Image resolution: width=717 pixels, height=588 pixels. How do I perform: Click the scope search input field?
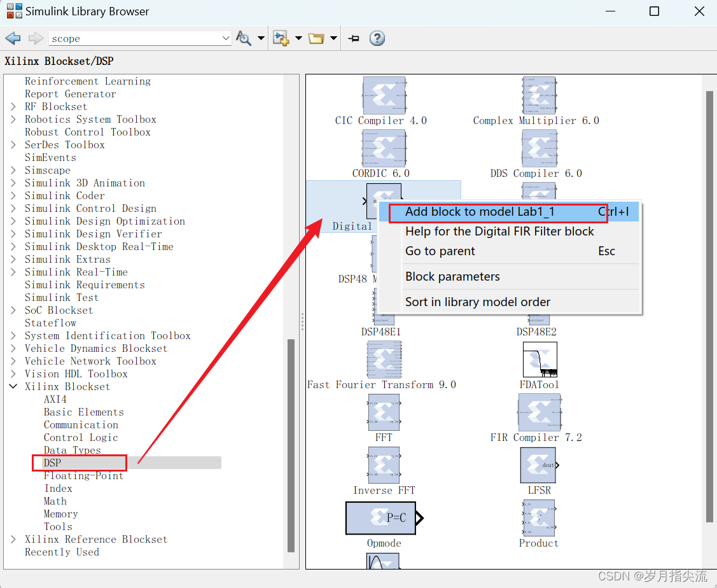(x=135, y=38)
